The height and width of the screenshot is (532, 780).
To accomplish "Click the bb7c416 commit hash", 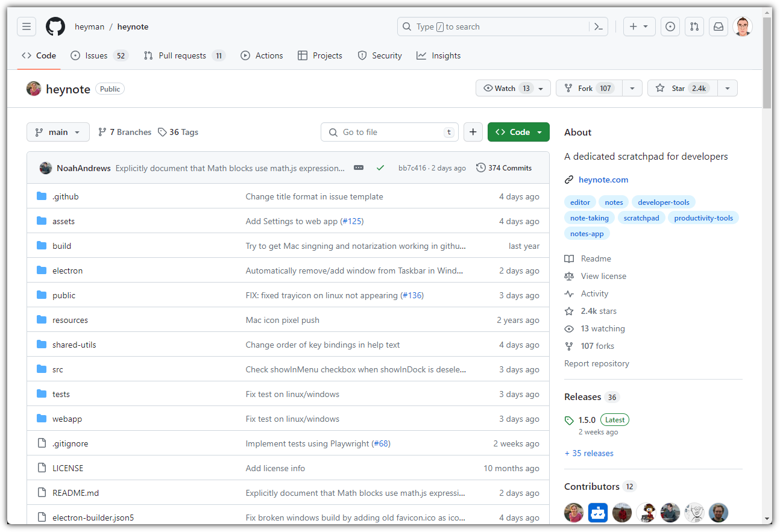I will tap(412, 168).
